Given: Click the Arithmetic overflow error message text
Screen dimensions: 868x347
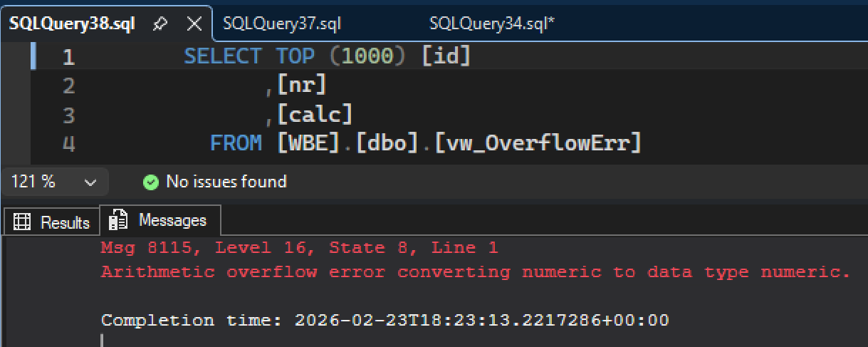Looking at the screenshot, I should point(476,271).
